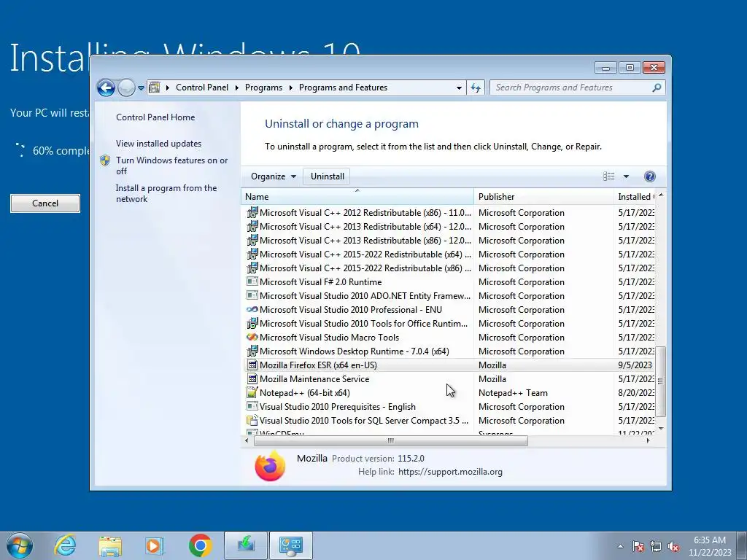
Task: Click the 9/5/2023 install date cell
Action: coord(635,365)
